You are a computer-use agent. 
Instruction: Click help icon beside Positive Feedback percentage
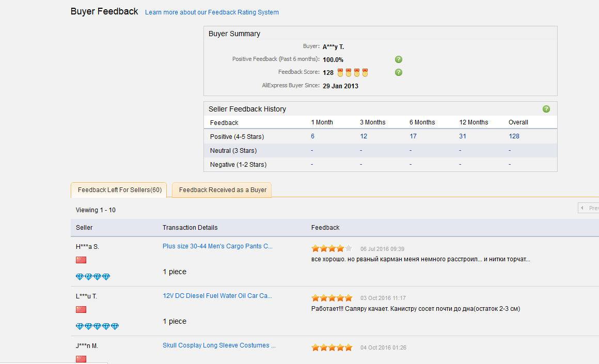click(x=399, y=59)
